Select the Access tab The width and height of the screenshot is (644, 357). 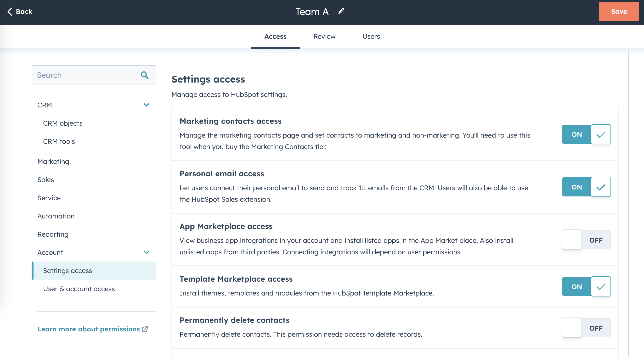coord(275,36)
